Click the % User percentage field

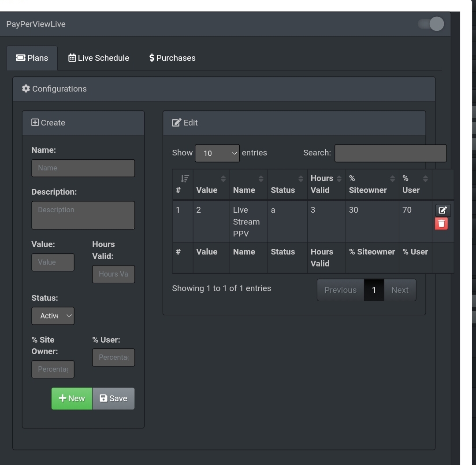coord(114,357)
